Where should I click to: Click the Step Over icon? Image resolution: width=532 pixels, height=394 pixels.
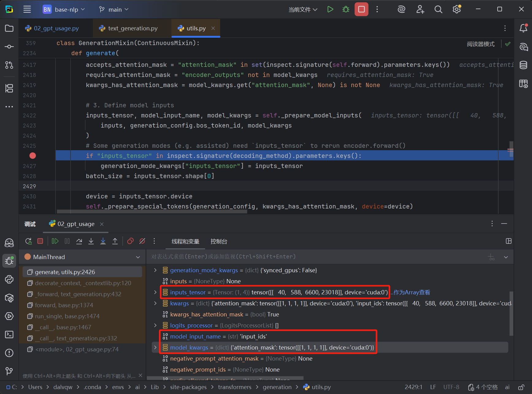click(79, 241)
